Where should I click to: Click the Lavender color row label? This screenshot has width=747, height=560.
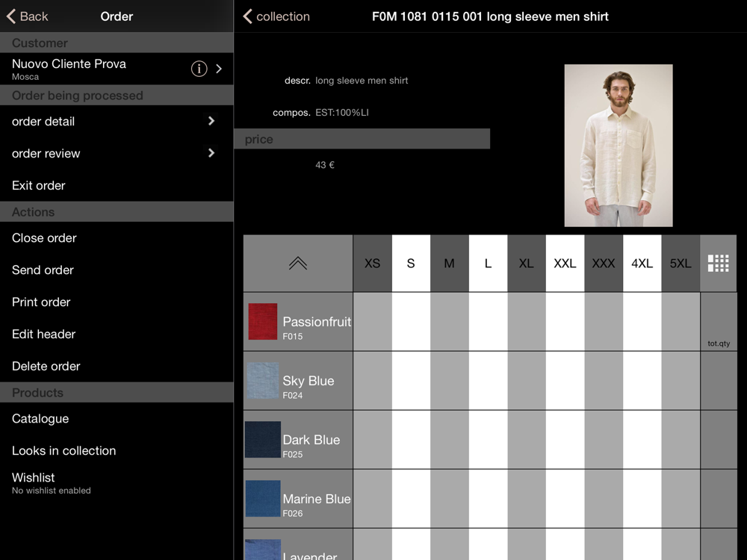[x=310, y=556]
